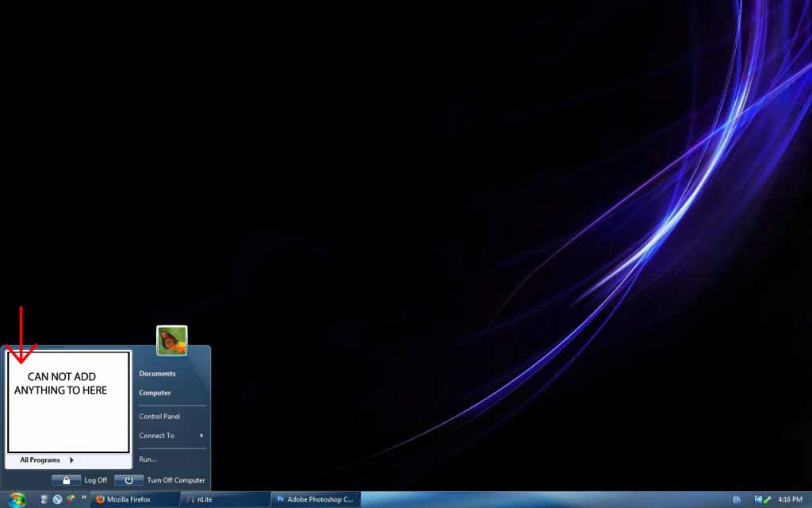Expand the Quick Launch overflow chevron

(x=83, y=498)
